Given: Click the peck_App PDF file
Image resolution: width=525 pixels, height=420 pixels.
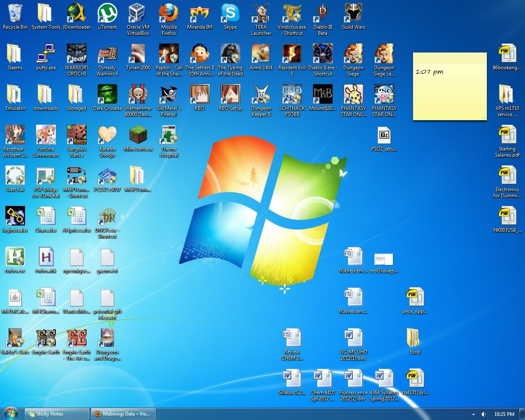Looking at the screenshot, I should [415, 297].
